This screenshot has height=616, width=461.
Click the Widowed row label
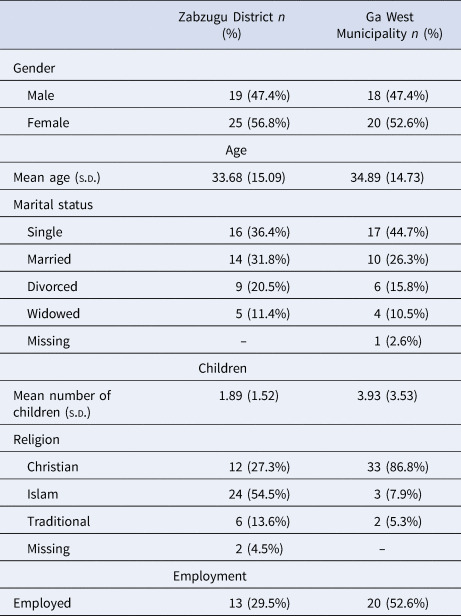point(53,314)
